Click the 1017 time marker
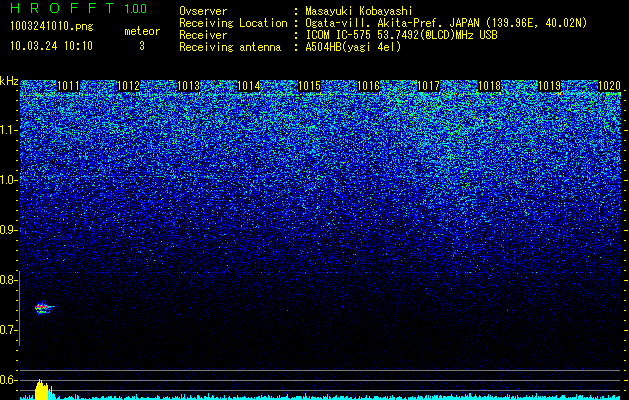The height and width of the screenshot is (400, 629). [429, 86]
